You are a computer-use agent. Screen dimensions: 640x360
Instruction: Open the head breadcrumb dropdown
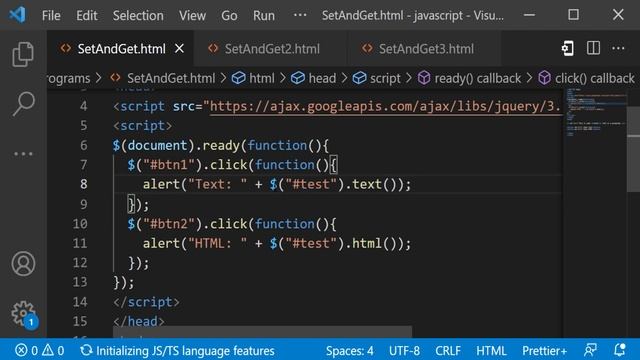(322, 78)
